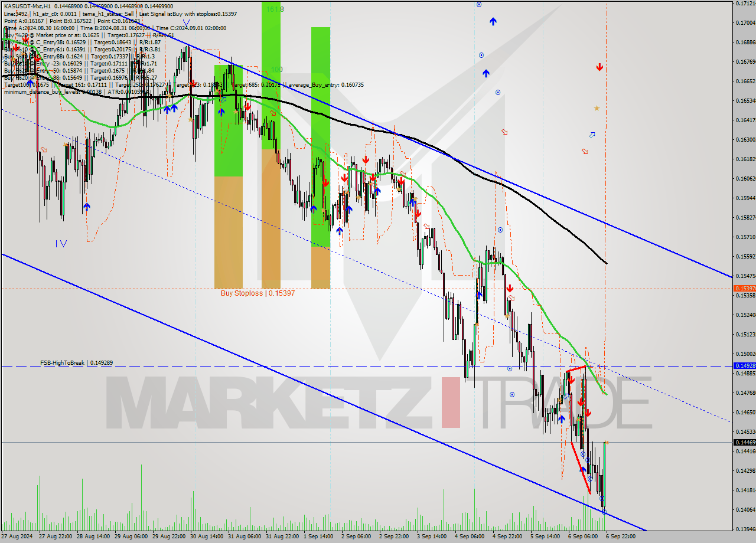Viewport: 756px width, 543px height.
Task: Click the 0.14650 price axis value
Action: (745, 413)
